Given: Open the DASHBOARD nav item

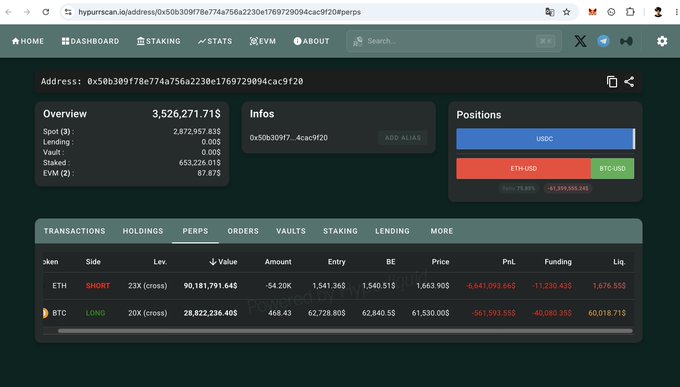Looking at the screenshot, I should [x=90, y=41].
